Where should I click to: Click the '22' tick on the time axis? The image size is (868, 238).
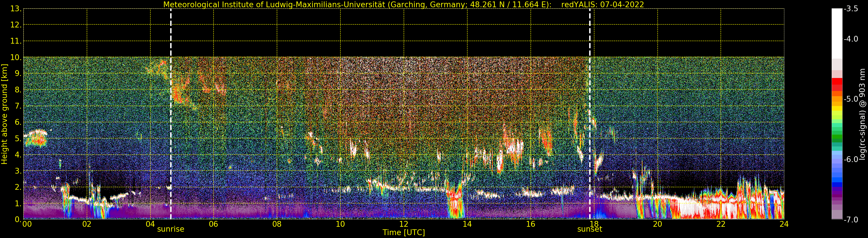coord(721,224)
